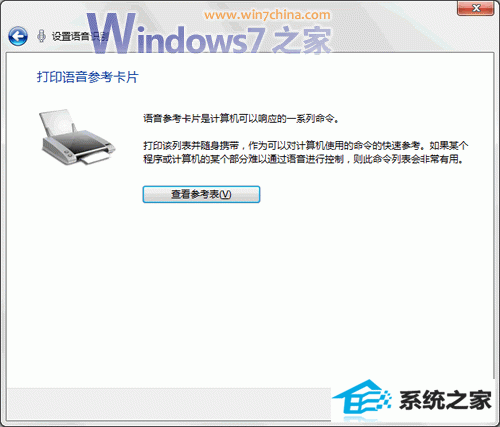Click the paper feed at printer's top
The width and height of the screenshot is (500, 427).
coord(57,122)
